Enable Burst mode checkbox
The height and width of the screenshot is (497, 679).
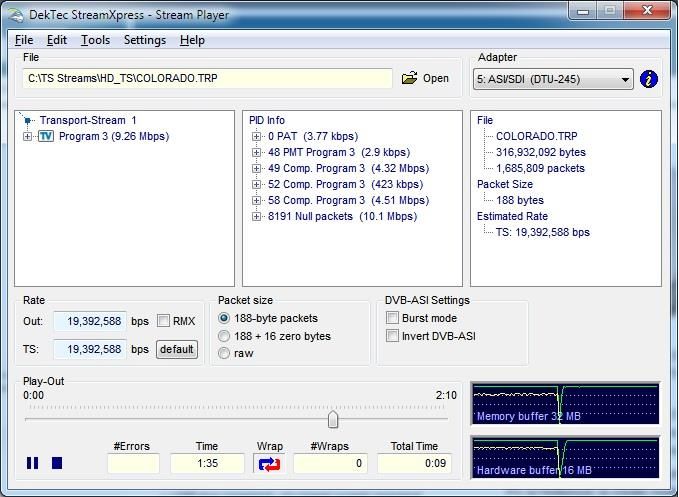coord(392,318)
